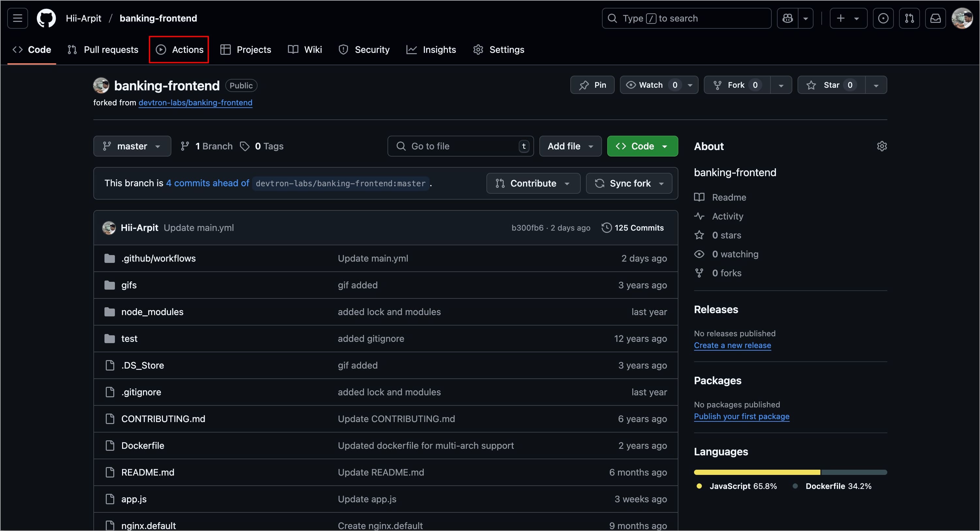Expand the Sync fork menu

(629, 184)
